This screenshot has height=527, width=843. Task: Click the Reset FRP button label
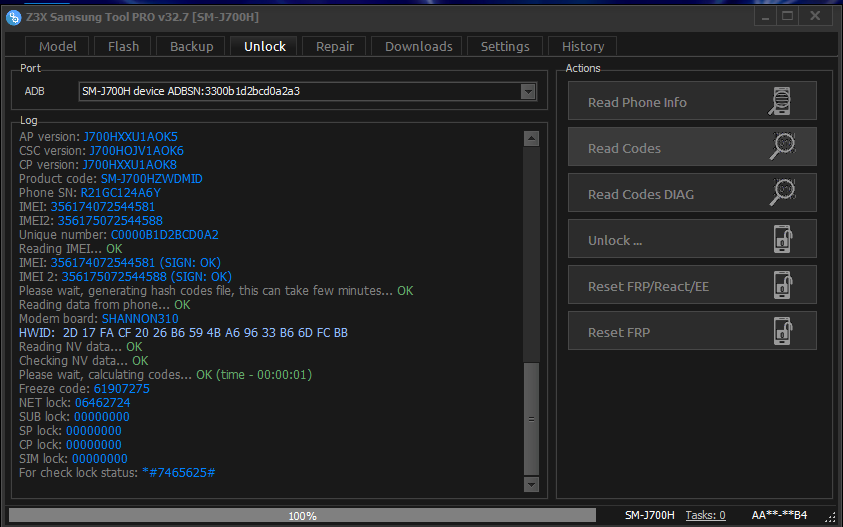click(619, 333)
